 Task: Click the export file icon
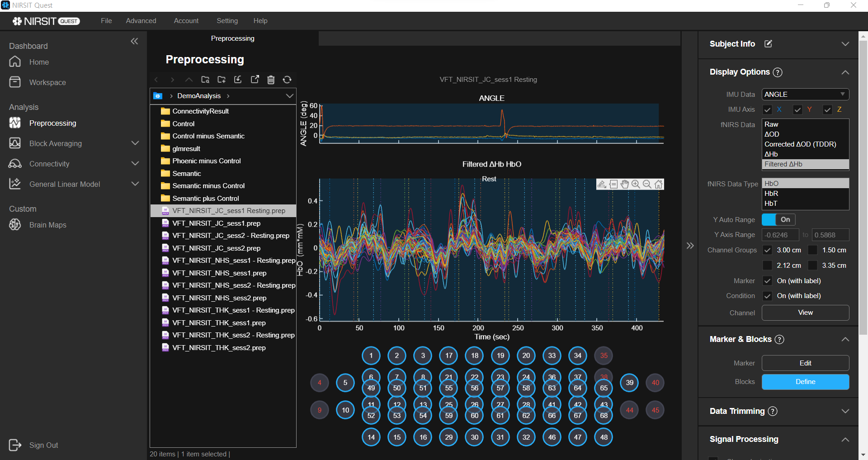point(255,80)
